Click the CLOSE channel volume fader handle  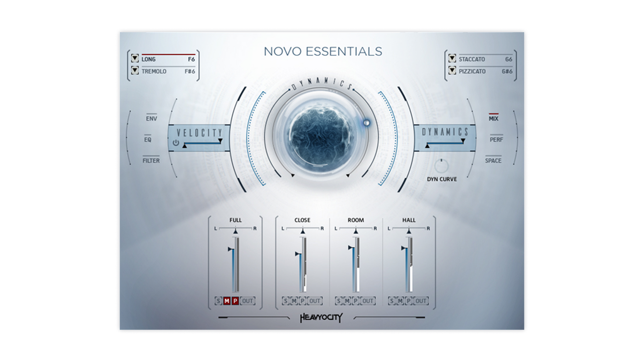298,254
